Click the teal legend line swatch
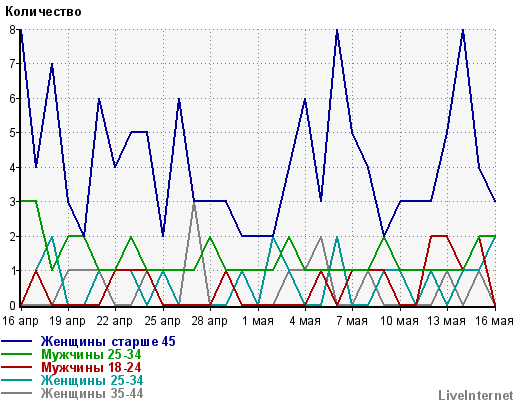Screen dimensions: 520x405 17,380
